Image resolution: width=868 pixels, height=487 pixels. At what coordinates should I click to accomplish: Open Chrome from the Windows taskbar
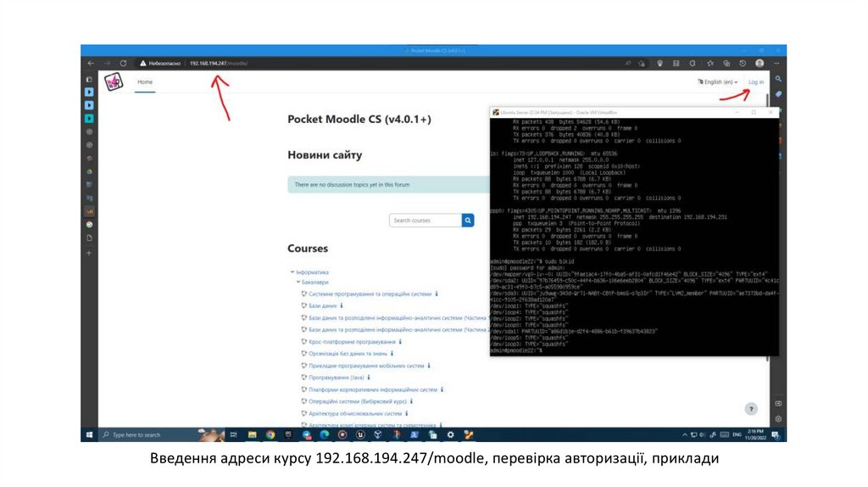pos(270,434)
